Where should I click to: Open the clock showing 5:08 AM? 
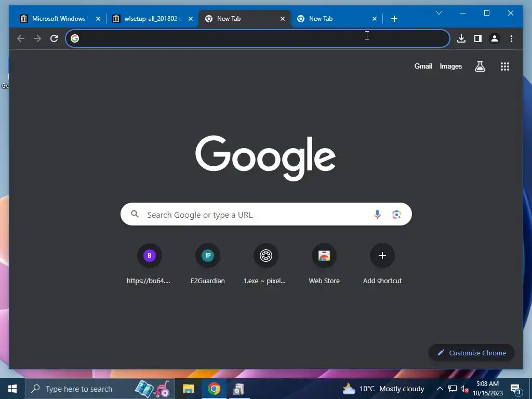[x=488, y=389]
